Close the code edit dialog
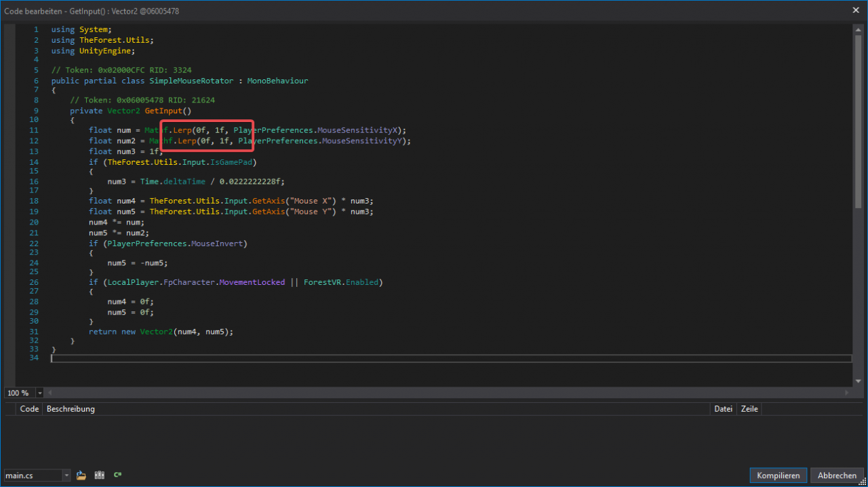Screen dimensions: 868x487 [856, 10]
